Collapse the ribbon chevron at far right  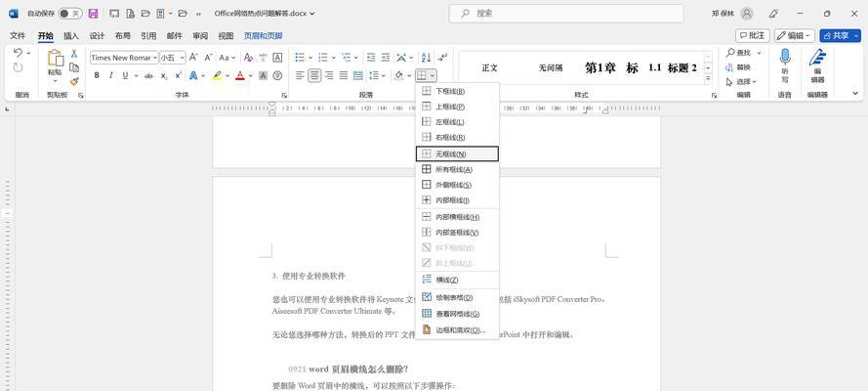855,94
